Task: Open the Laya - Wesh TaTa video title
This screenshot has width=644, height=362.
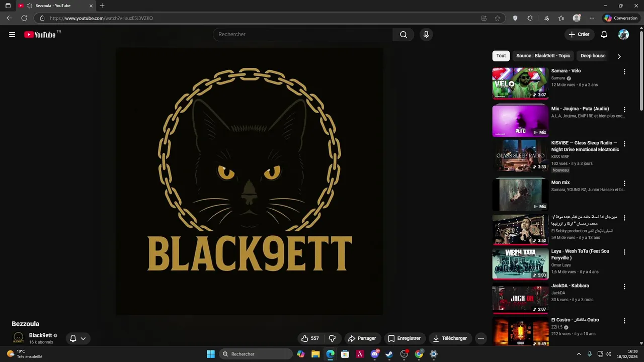Action: pos(580,254)
